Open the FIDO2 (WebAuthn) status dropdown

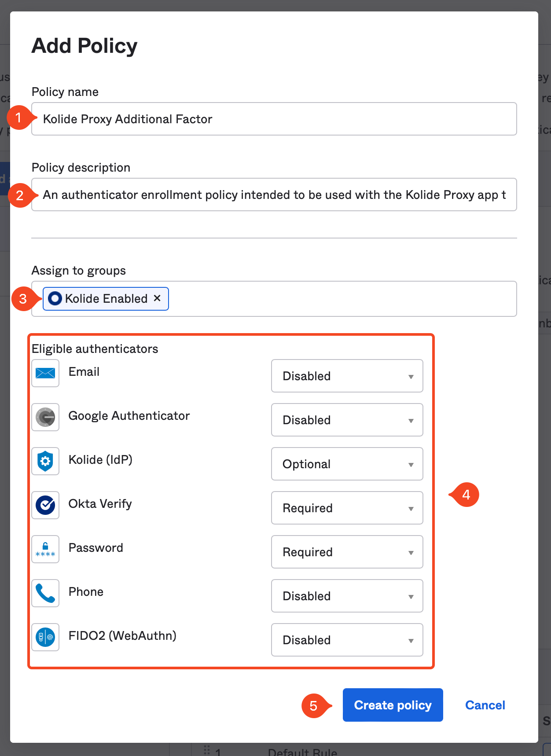click(347, 640)
